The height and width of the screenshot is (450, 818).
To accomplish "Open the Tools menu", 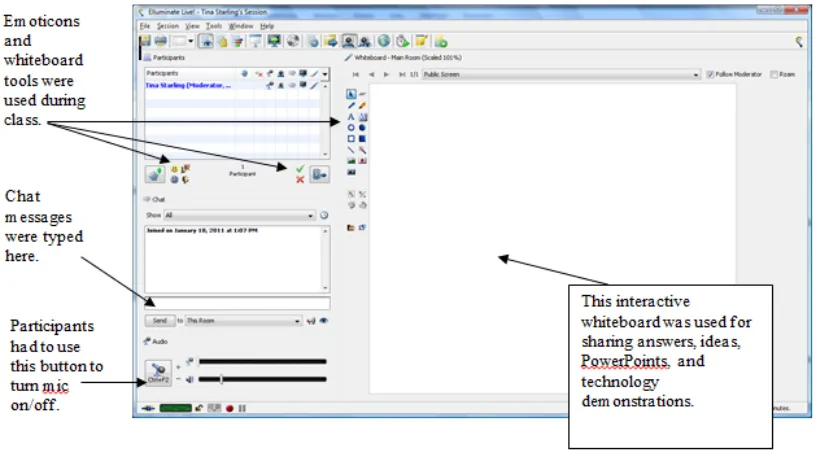I will pos(213,26).
